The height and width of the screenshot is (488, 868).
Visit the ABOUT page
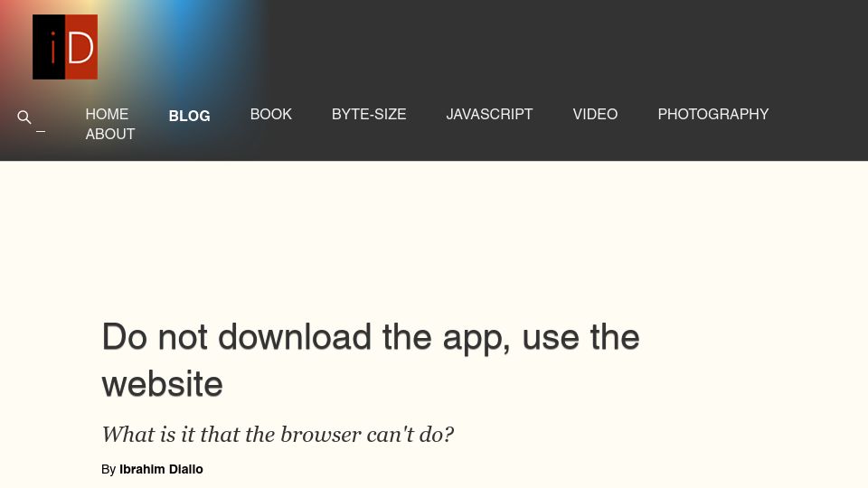coord(110,134)
